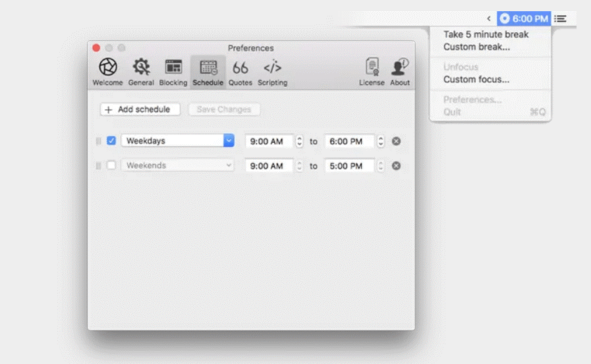Uncheck the Weekdays schedule checkbox
Image resolution: width=591 pixels, height=364 pixels.
pos(111,140)
